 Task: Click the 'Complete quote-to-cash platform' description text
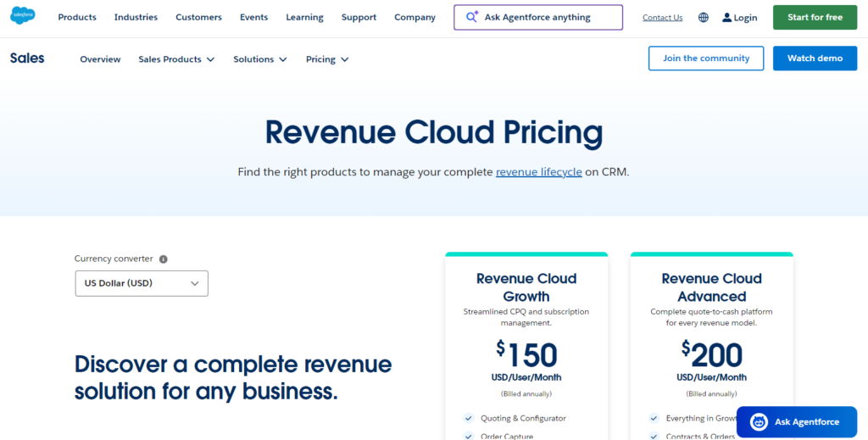pos(711,317)
